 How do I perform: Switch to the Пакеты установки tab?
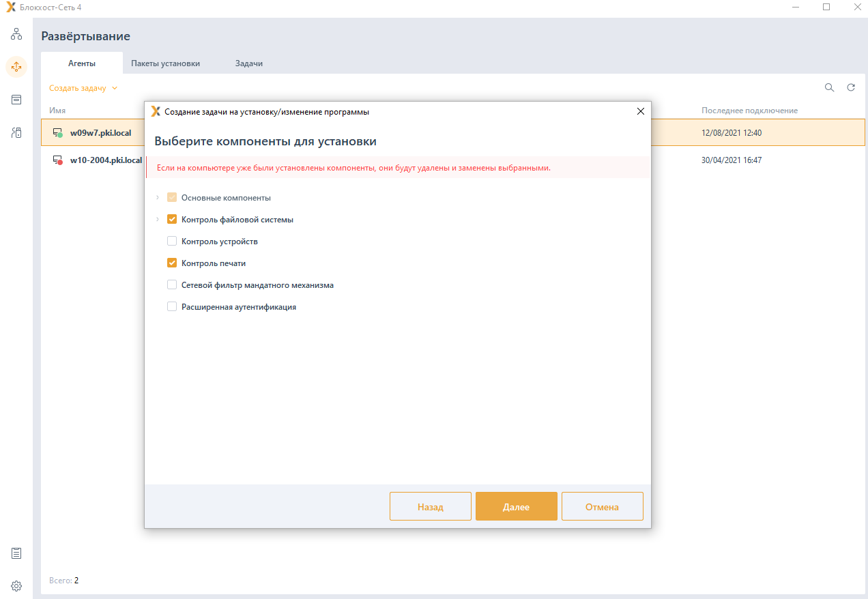tap(165, 63)
